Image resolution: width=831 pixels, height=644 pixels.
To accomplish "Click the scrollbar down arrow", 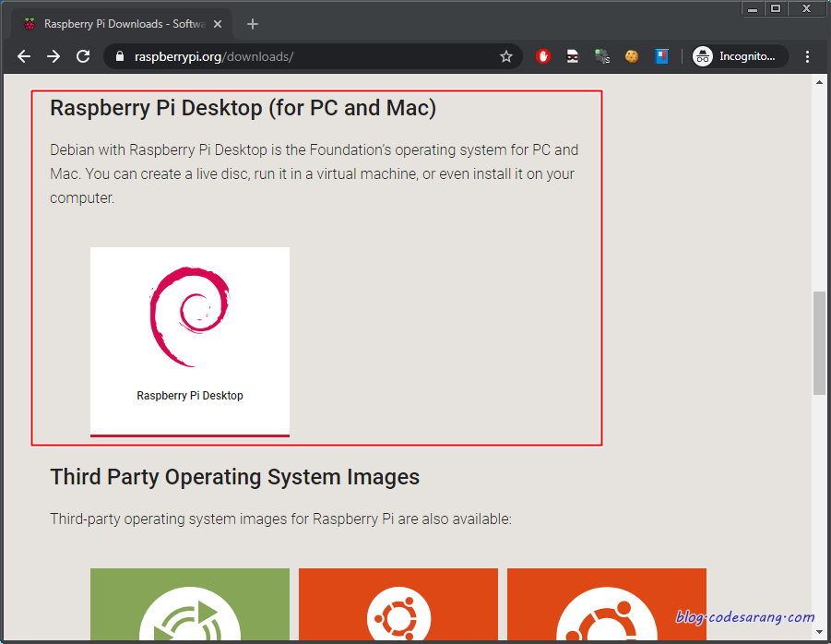I will 819,632.
